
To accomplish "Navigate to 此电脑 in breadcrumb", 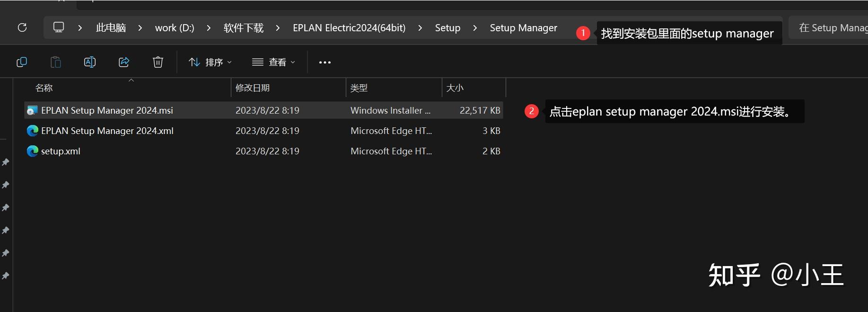I will (x=111, y=28).
